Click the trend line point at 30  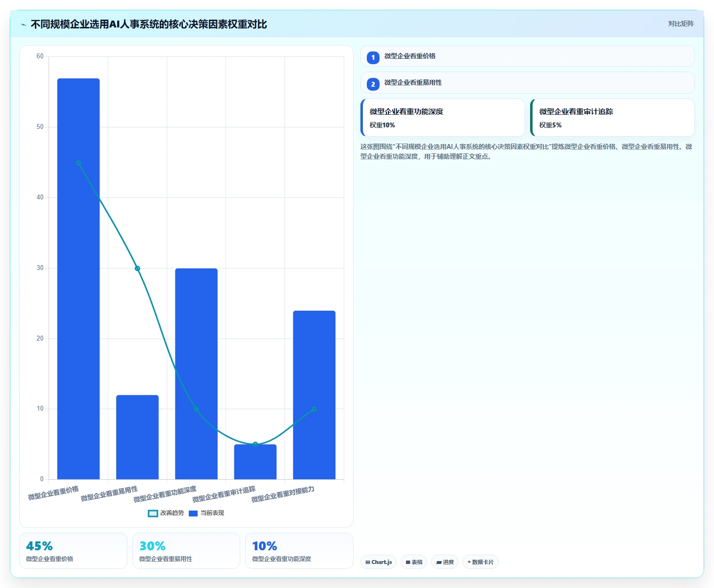click(x=137, y=269)
